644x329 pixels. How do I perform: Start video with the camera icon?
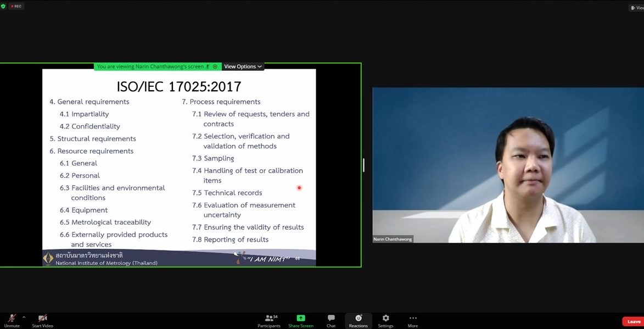click(x=42, y=319)
